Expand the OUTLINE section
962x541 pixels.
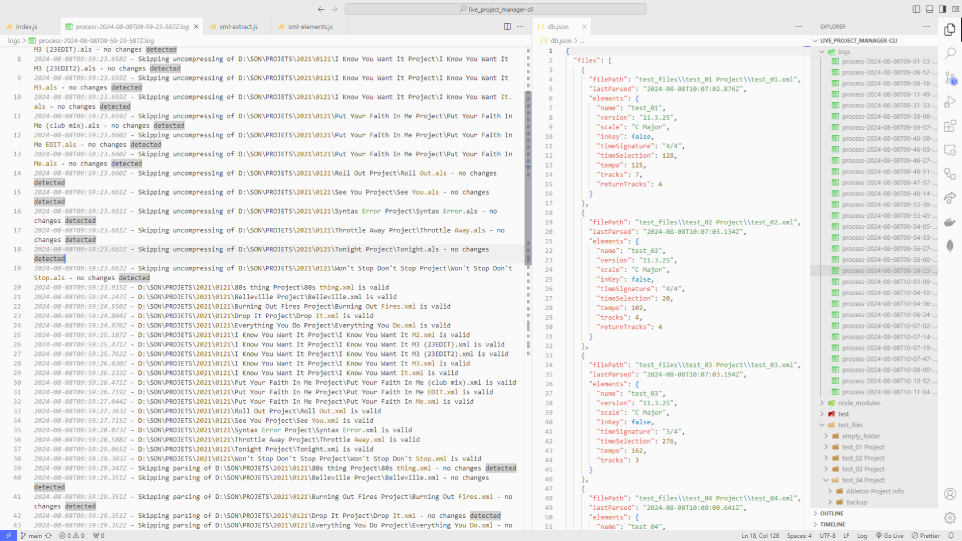[874, 513]
